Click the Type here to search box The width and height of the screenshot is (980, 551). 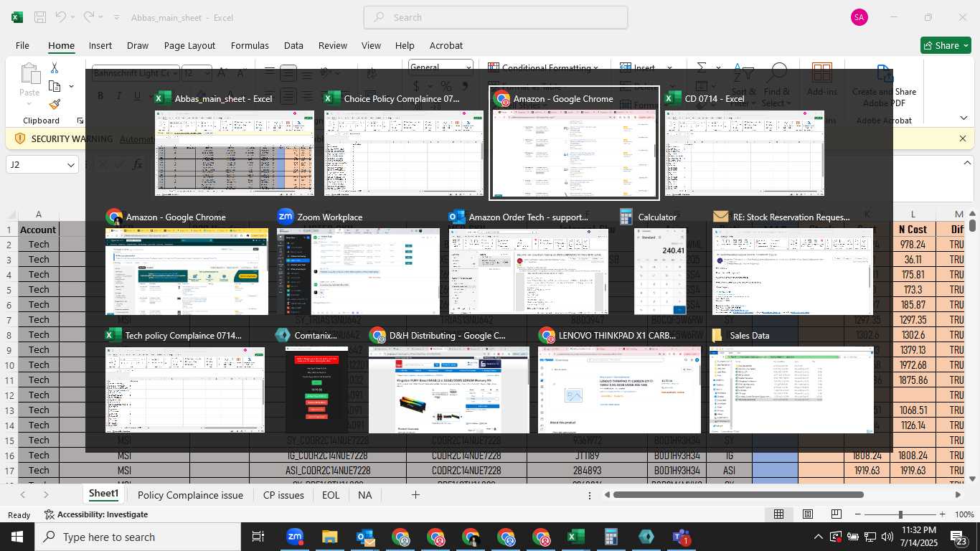click(138, 537)
